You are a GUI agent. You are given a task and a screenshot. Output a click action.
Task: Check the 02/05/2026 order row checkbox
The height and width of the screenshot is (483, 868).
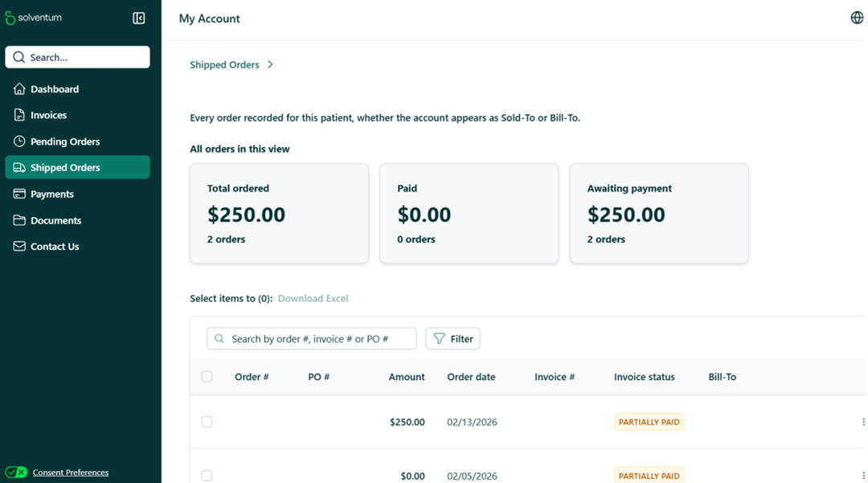coord(207,476)
